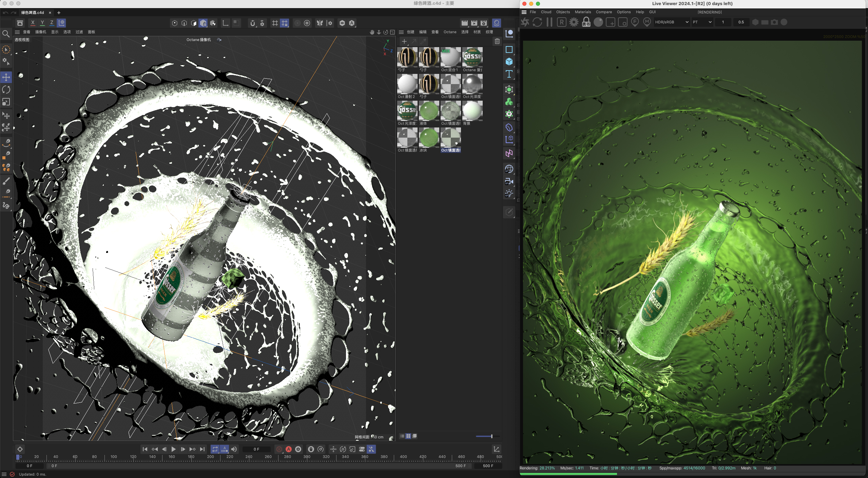868x478 pixels.
Task: Click the camera object icon in palette
Action: pyautogui.click(x=509, y=182)
